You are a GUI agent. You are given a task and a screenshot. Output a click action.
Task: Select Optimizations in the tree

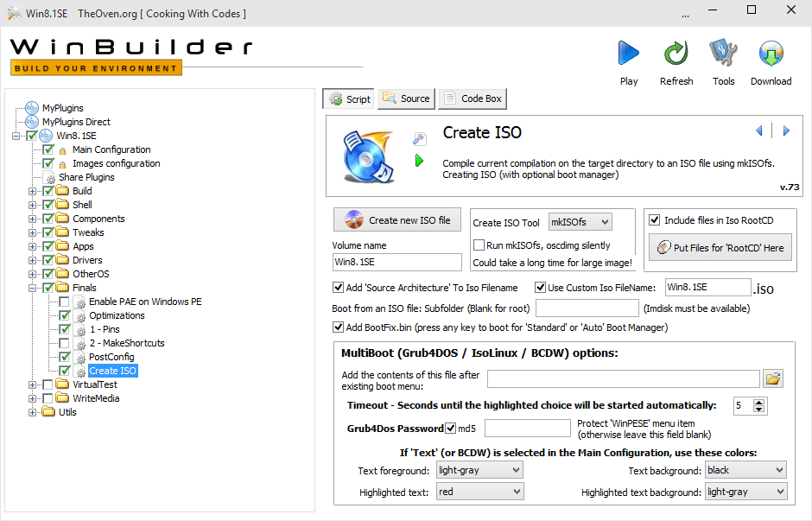117,315
